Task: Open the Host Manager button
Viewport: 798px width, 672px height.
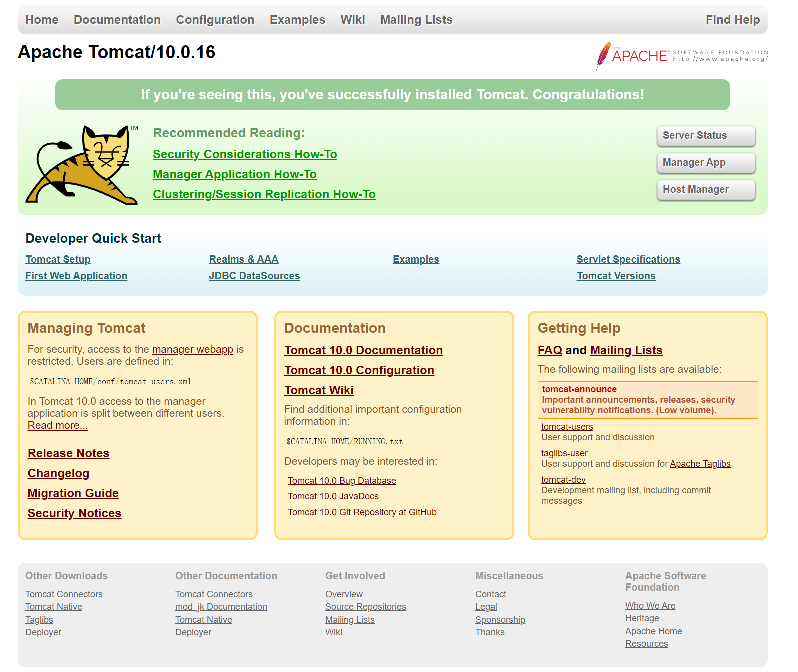Action: 706,190
